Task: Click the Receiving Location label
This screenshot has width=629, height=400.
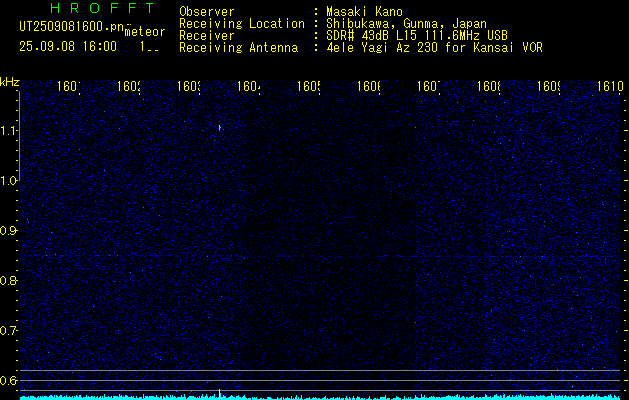Action: [x=242, y=24]
